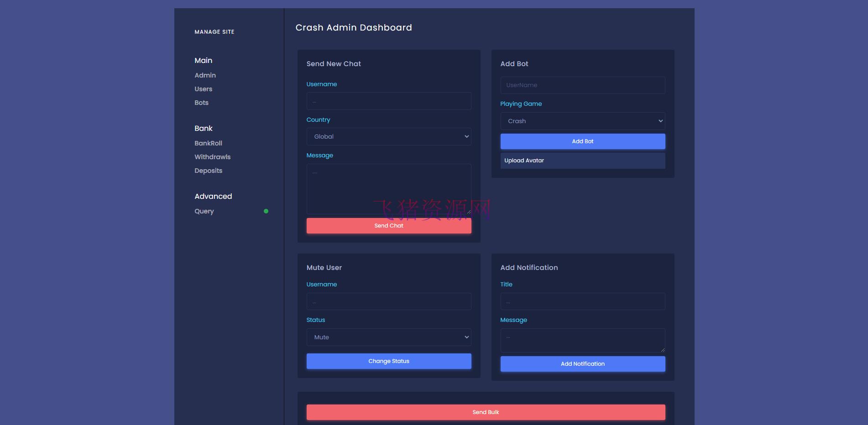Go to Users in the sidebar
868x425 pixels.
tap(203, 89)
